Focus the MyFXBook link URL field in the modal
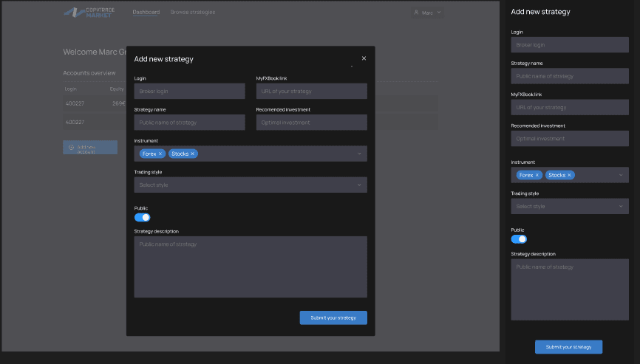640x364 pixels. pos(311,92)
